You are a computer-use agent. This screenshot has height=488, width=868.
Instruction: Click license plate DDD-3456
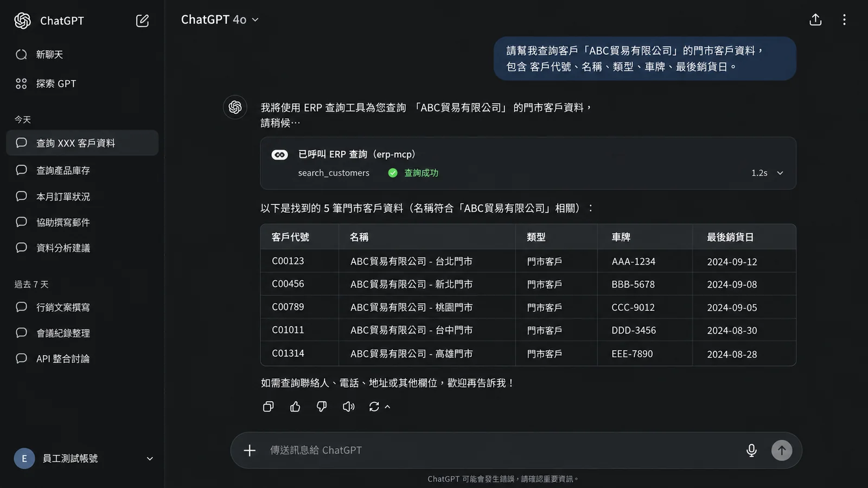pyautogui.click(x=634, y=330)
